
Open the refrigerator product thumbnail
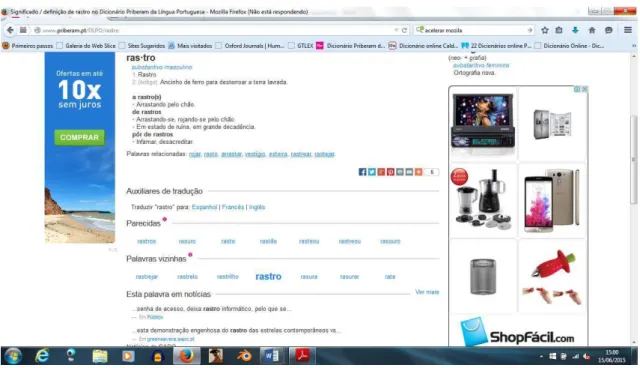click(x=552, y=124)
